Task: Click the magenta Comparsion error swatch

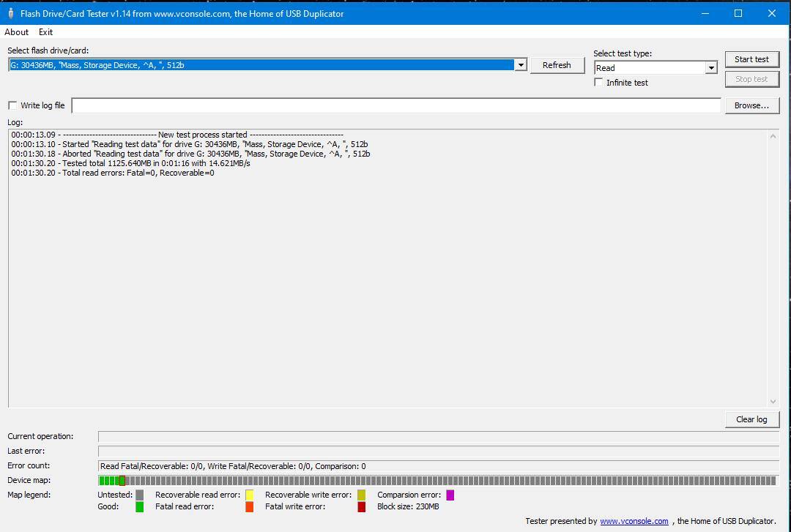Action: pyautogui.click(x=450, y=495)
